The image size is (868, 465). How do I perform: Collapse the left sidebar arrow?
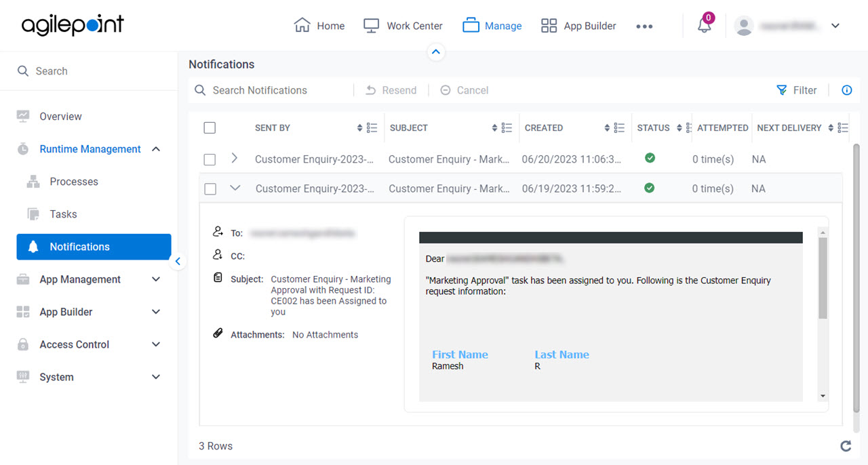point(178,262)
